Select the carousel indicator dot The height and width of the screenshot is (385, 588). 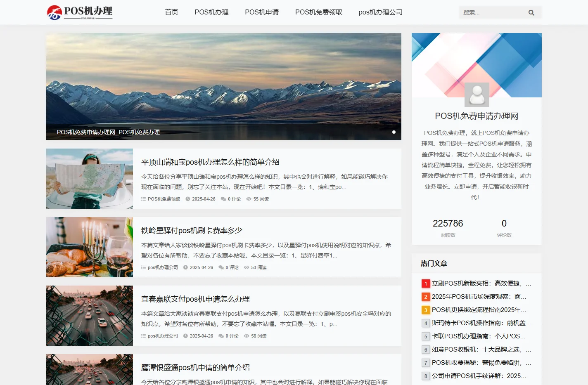pos(394,132)
